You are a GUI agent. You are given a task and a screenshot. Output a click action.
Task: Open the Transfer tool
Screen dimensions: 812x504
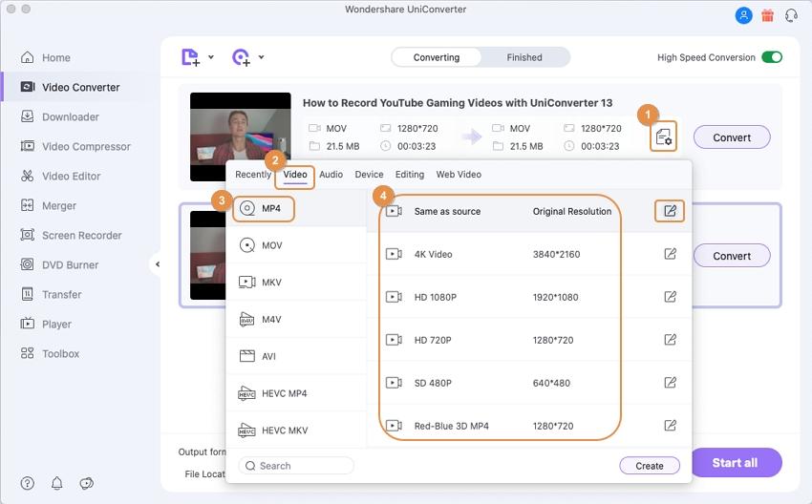tap(51, 294)
